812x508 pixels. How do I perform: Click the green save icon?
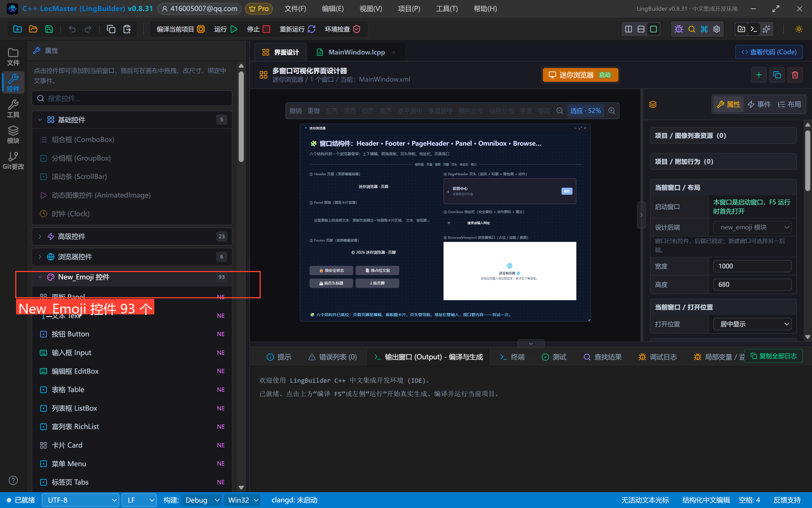49,29
